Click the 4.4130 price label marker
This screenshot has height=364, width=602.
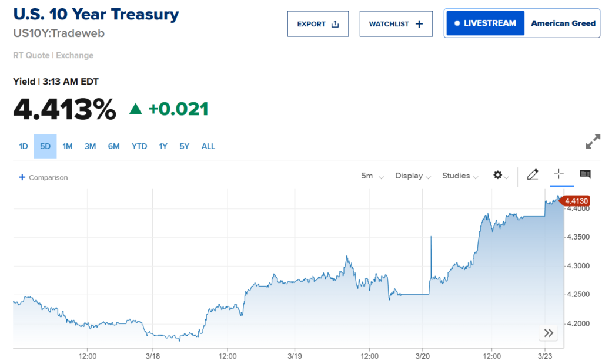tap(576, 201)
